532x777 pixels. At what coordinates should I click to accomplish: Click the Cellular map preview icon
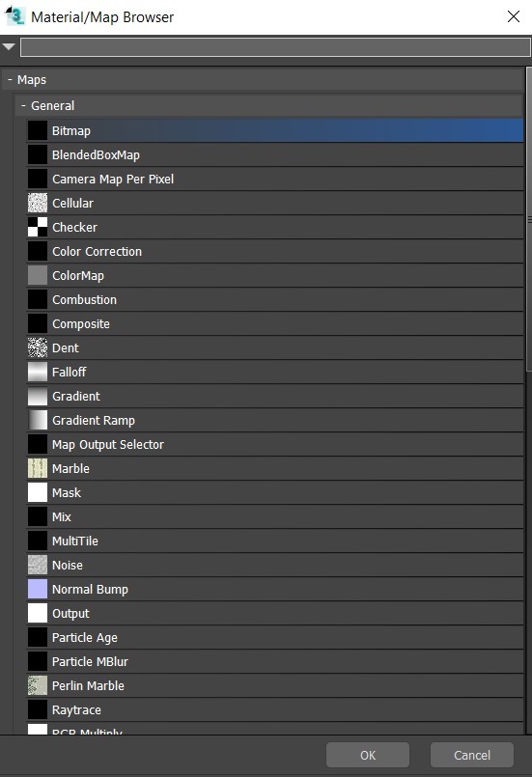point(38,203)
